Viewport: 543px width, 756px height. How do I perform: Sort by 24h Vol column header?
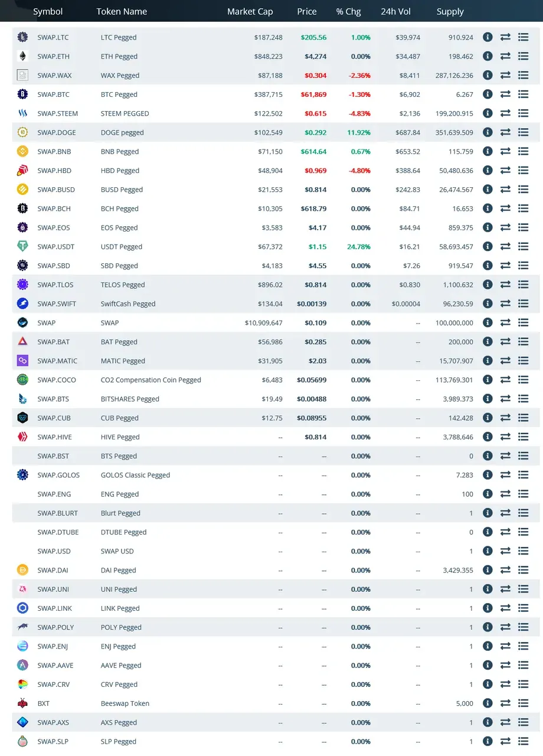[x=396, y=11]
